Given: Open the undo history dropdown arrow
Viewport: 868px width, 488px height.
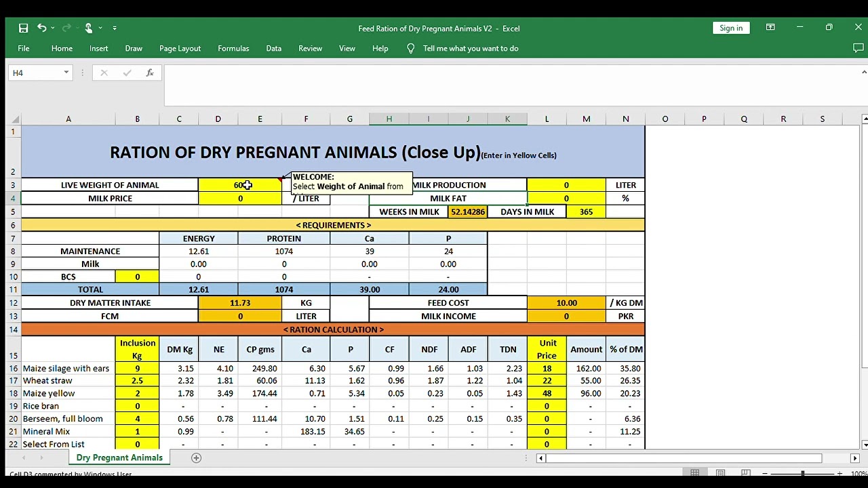Looking at the screenshot, I should [x=53, y=28].
